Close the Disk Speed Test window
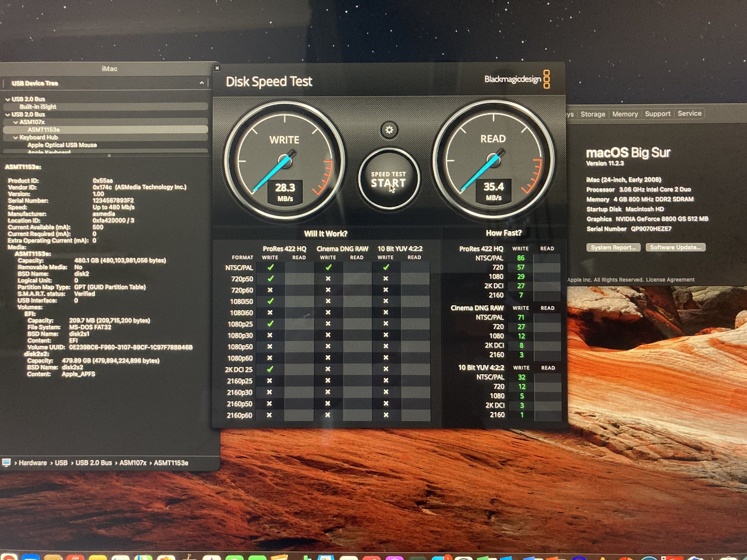The width and height of the screenshot is (747, 560). click(x=217, y=68)
